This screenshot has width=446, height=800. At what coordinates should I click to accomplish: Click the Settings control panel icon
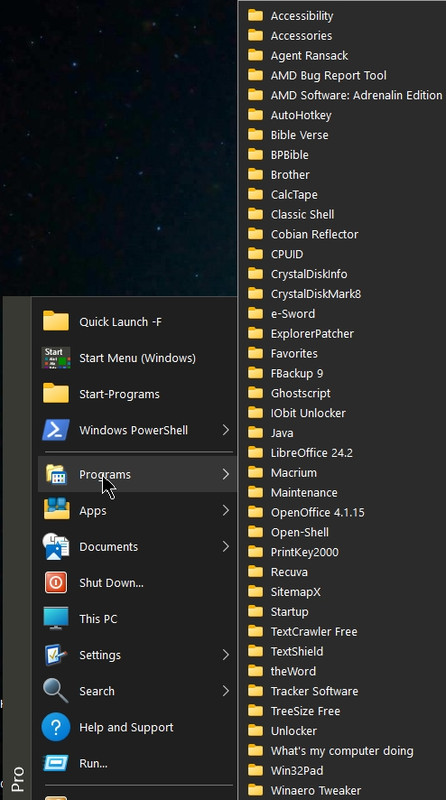point(56,655)
